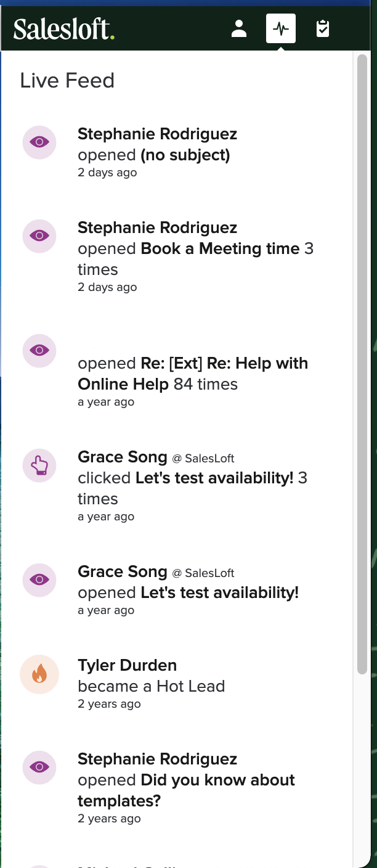Viewport: 377px width, 868px height.
Task: Click the hand click icon on Grace Song's entry
Action: [x=39, y=465]
